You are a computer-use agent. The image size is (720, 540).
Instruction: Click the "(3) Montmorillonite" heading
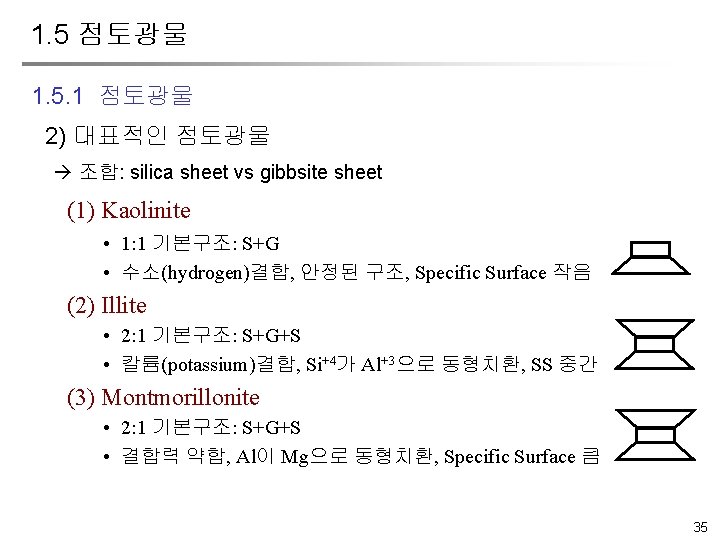163,397
